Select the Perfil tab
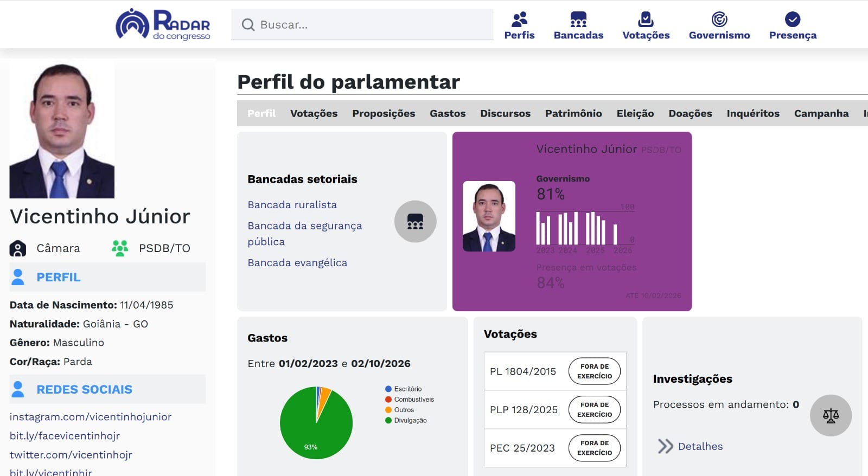Screen dimensions: 868x476 click(x=261, y=113)
